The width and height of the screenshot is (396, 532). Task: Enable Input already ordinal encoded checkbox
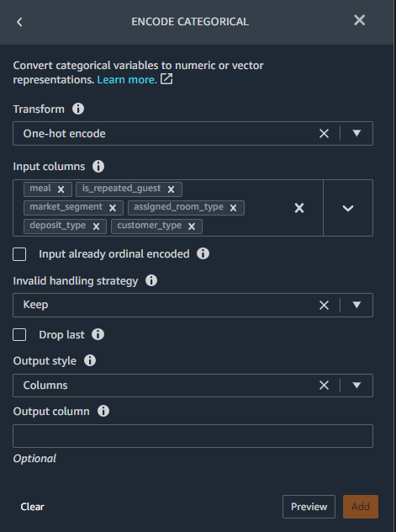pyautogui.click(x=19, y=254)
